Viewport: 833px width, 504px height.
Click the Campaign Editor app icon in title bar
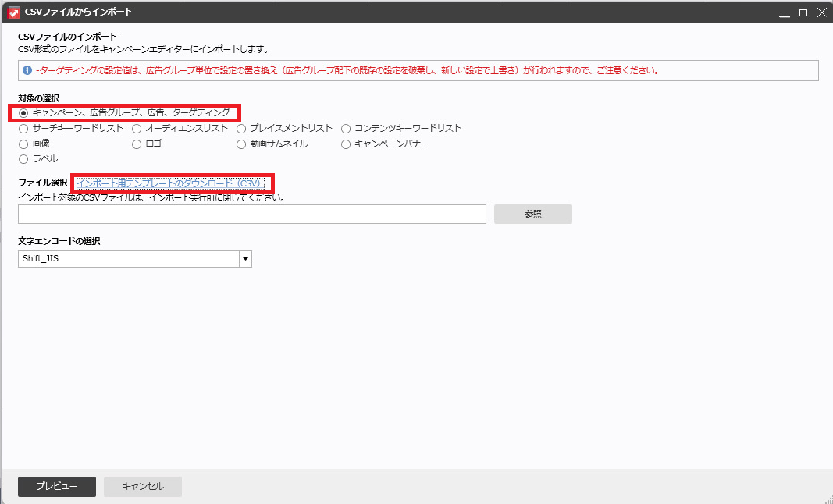click(12, 12)
